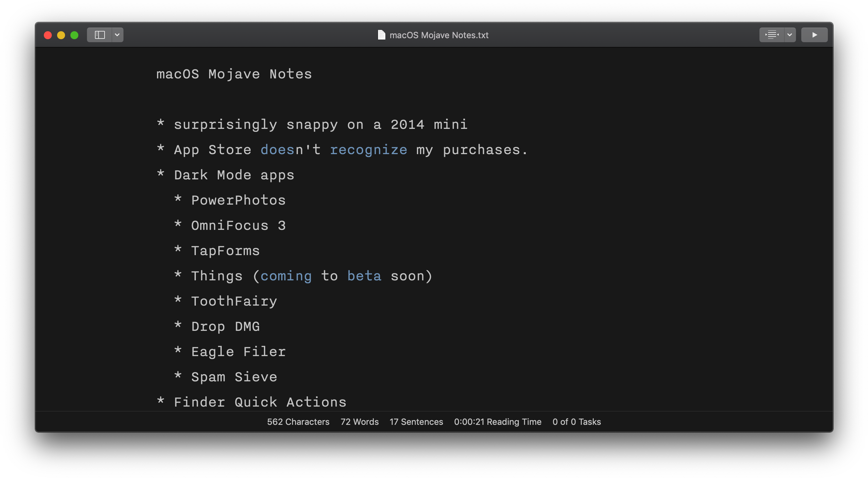
Task: Click the red close window button
Action: (x=48, y=35)
